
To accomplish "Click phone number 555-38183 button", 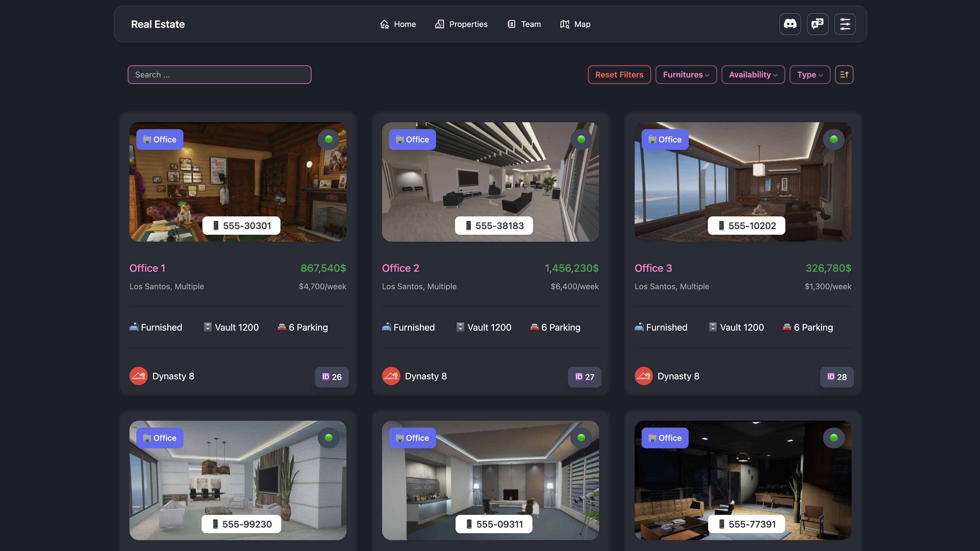I will click(494, 226).
